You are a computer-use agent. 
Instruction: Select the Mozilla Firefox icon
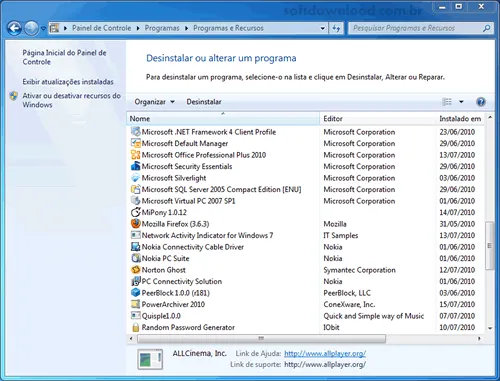135,224
